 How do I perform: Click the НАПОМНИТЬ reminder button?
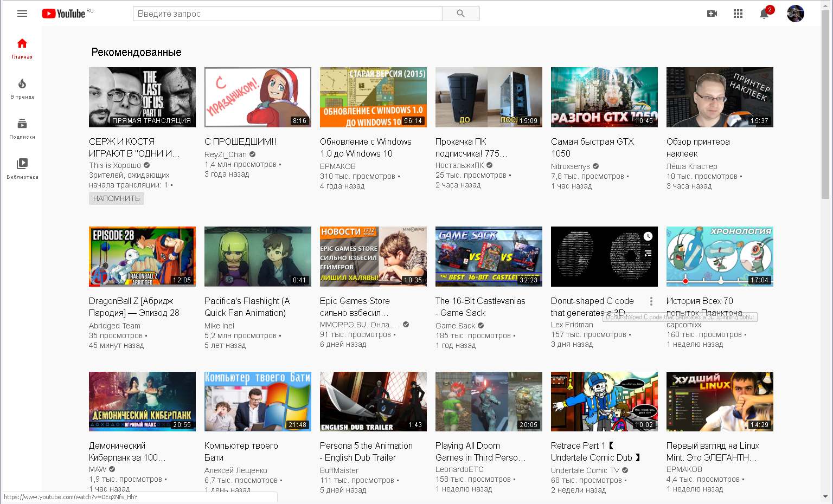[117, 198]
